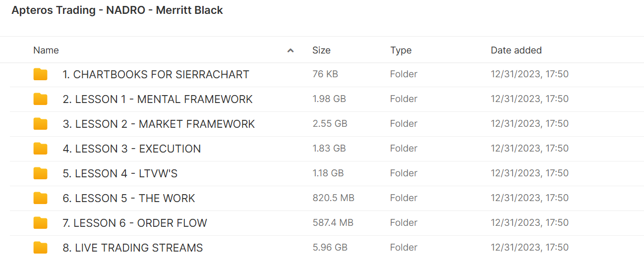
Task: Click the Lesson 4 LTVW'S folder icon
Action: point(41,174)
